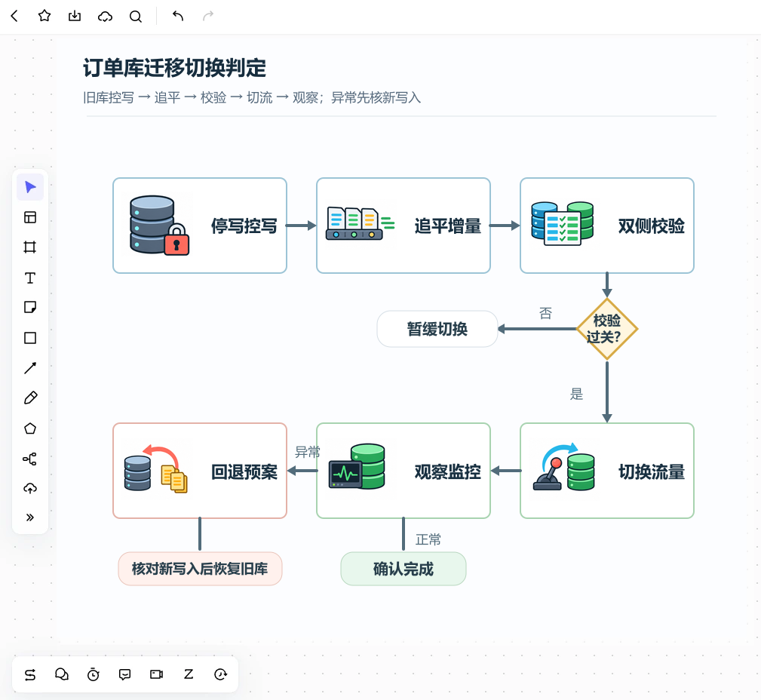
Task: Open the chat bubbles icon
Action: [x=62, y=674]
